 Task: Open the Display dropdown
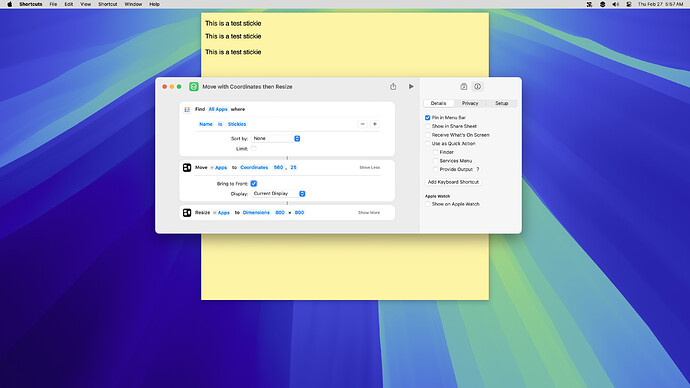point(278,194)
